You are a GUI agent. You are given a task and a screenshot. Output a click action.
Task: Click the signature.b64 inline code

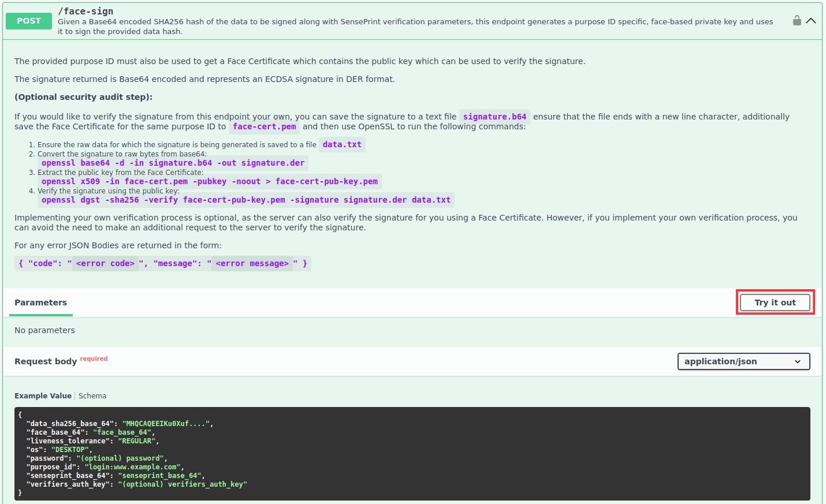(x=494, y=117)
